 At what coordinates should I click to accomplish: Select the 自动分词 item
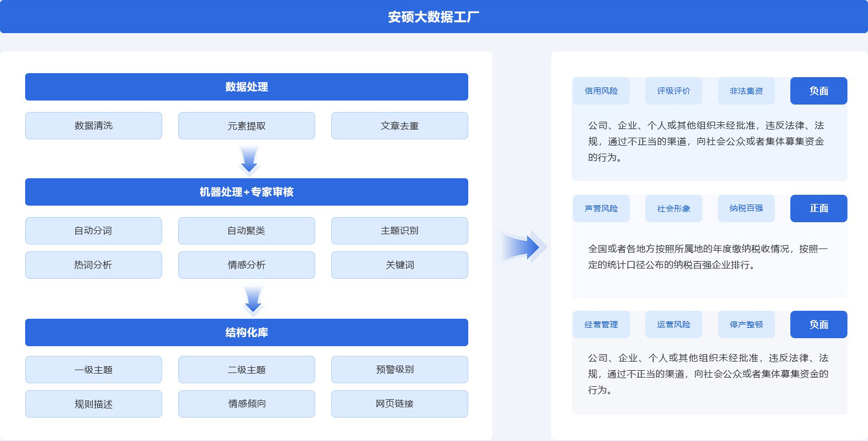click(94, 231)
